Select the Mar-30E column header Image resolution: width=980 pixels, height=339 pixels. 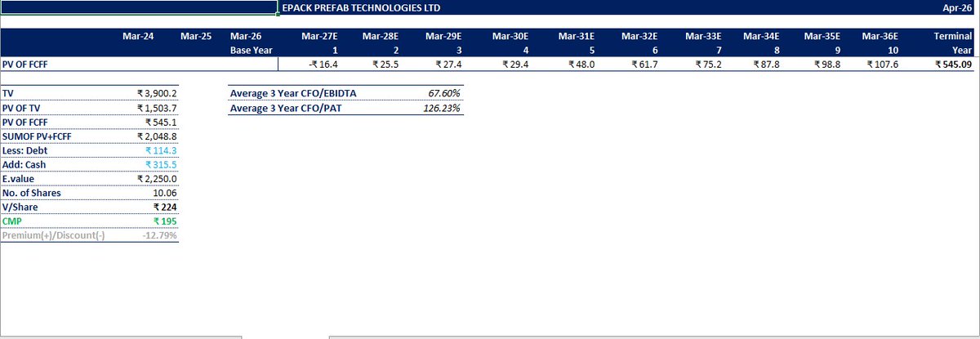510,37
